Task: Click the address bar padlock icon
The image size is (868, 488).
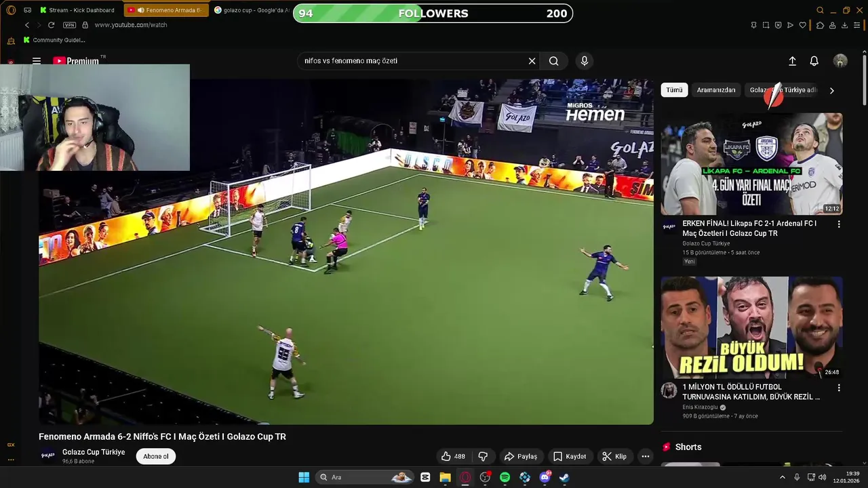Action: (x=85, y=25)
